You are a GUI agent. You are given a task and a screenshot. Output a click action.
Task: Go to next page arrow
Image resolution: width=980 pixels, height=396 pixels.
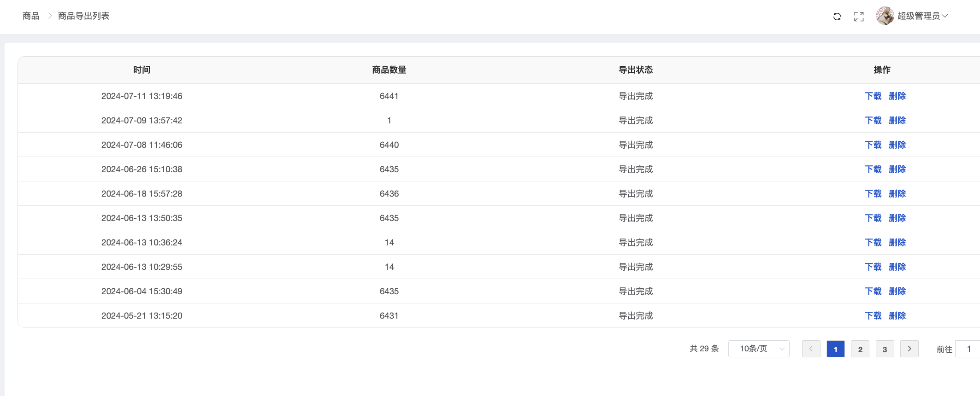(x=909, y=349)
